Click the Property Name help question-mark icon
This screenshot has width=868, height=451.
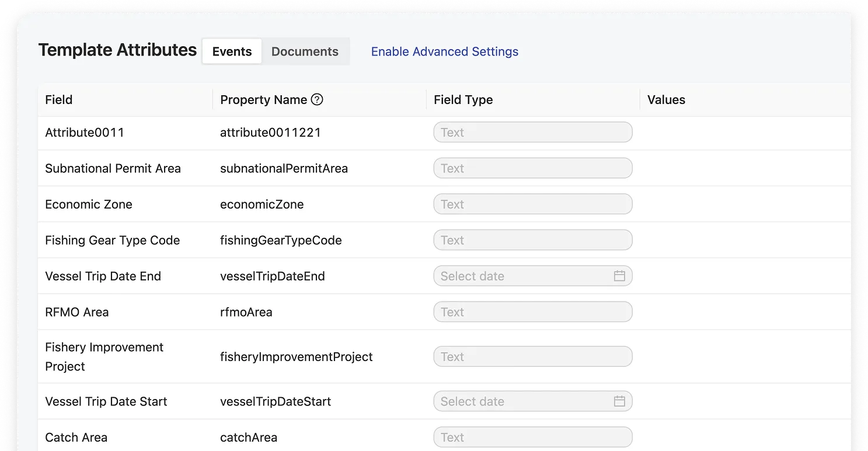click(317, 100)
